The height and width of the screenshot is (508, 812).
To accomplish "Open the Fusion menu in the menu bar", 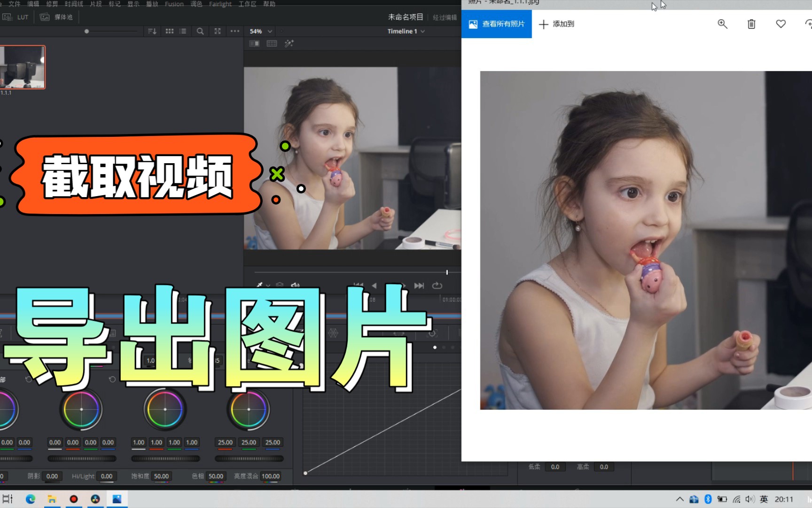I will [x=174, y=4].
